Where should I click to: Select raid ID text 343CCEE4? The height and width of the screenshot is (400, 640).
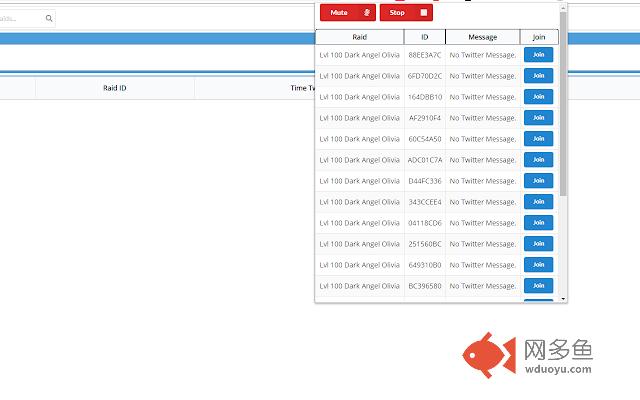point(424,202)
